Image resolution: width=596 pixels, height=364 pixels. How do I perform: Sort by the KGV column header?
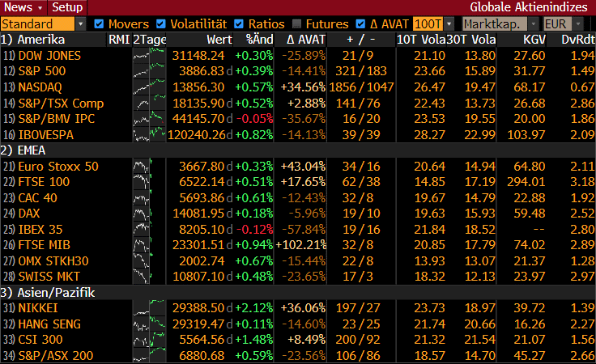tap(534, 40)
